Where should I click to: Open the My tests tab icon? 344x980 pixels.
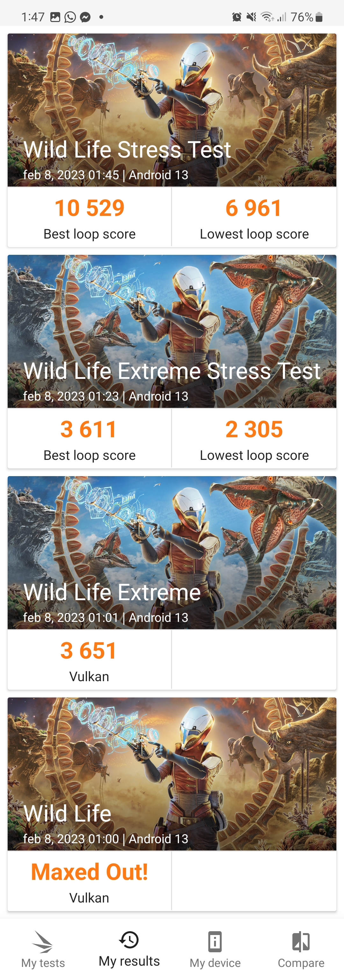[x=43, y=942]
